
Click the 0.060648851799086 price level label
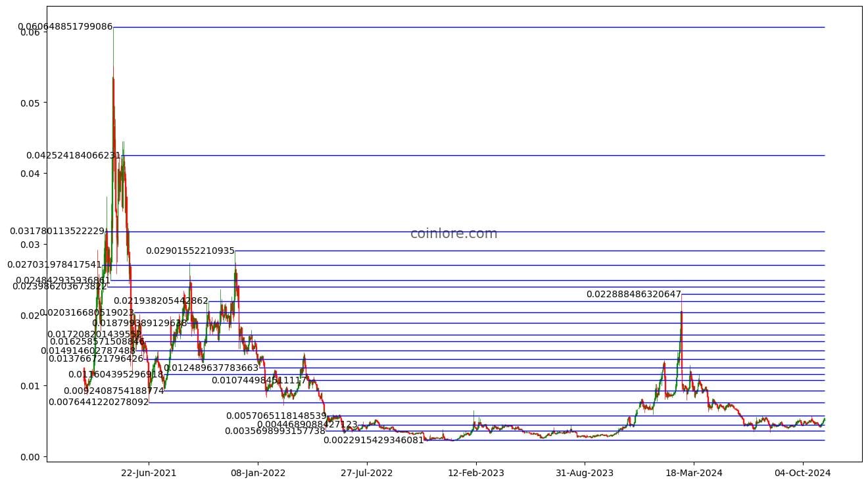click(x=65, y=27)
